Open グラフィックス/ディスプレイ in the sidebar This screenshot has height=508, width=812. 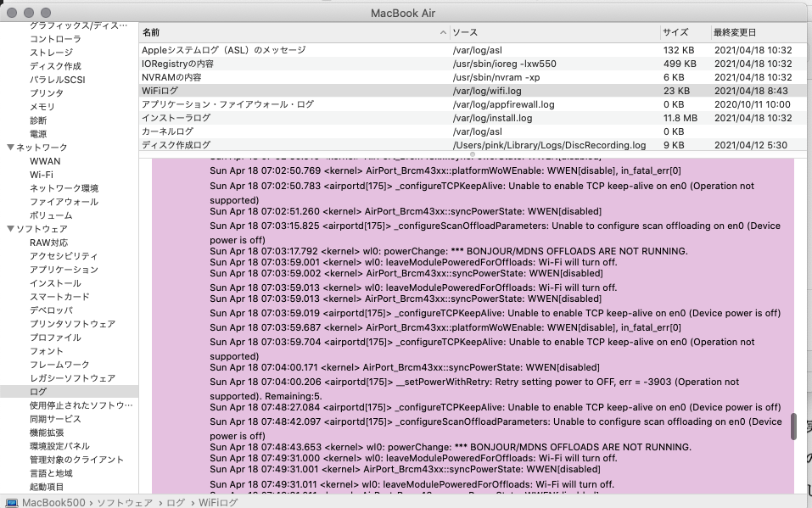click(x=78, y=25)
